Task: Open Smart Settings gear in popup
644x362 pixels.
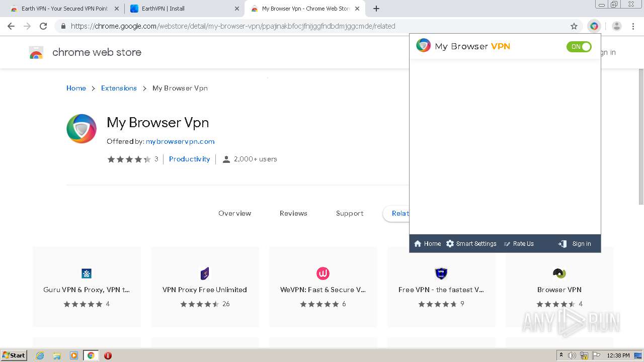Action: click(x=471, y=244)
